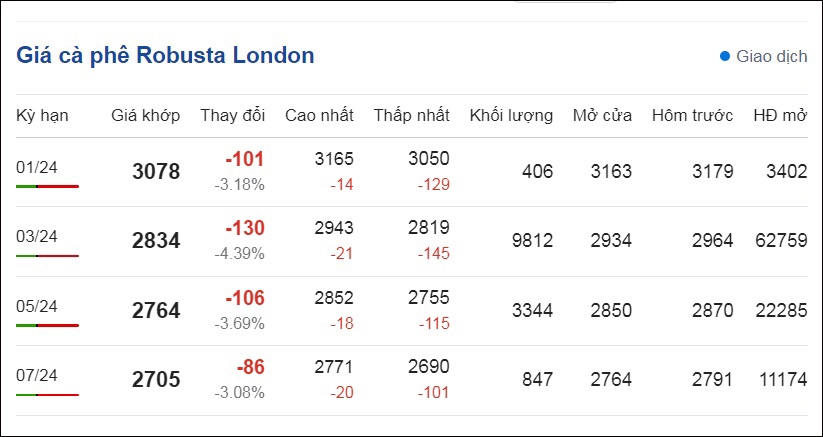Click the -130 change value for 03/24

coord(245,228)
